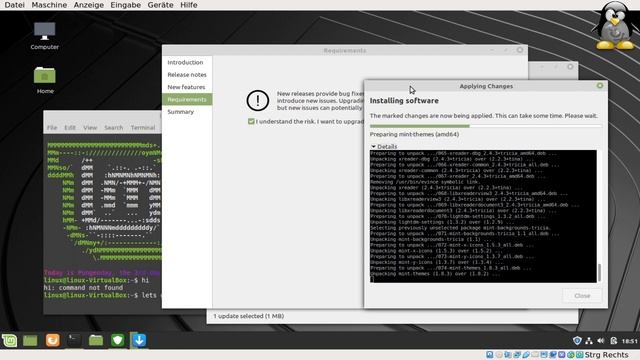Open the volume tray icon
This screenshot has width=640, height=360.
coord(601,340)
